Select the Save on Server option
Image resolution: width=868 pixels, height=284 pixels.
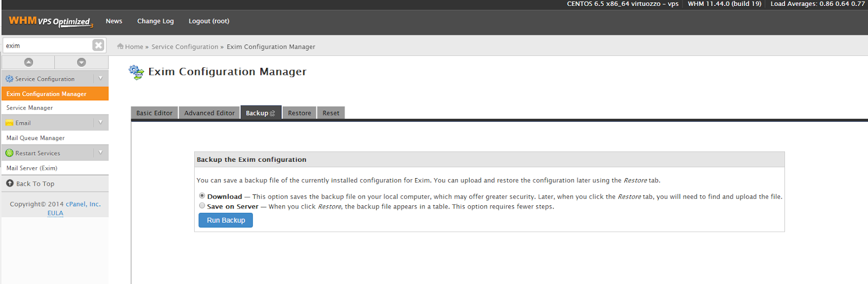coord(202,205)
